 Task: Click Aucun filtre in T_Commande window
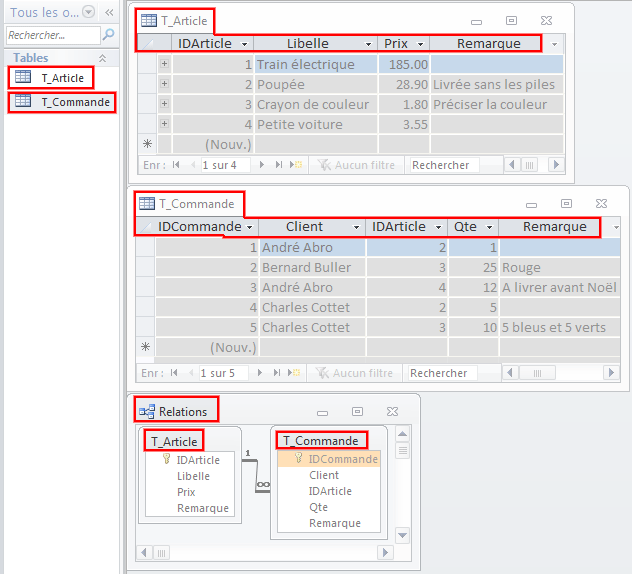(354, 373)
